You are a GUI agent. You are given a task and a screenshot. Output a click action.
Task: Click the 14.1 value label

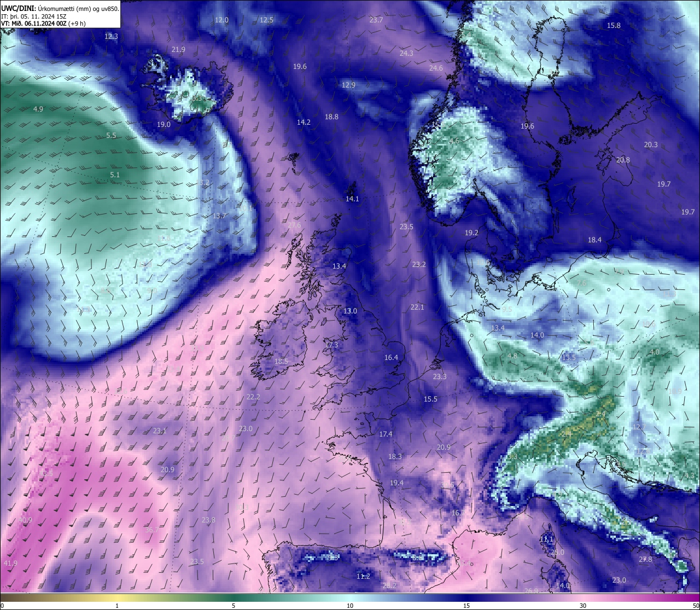coord(352,199)
